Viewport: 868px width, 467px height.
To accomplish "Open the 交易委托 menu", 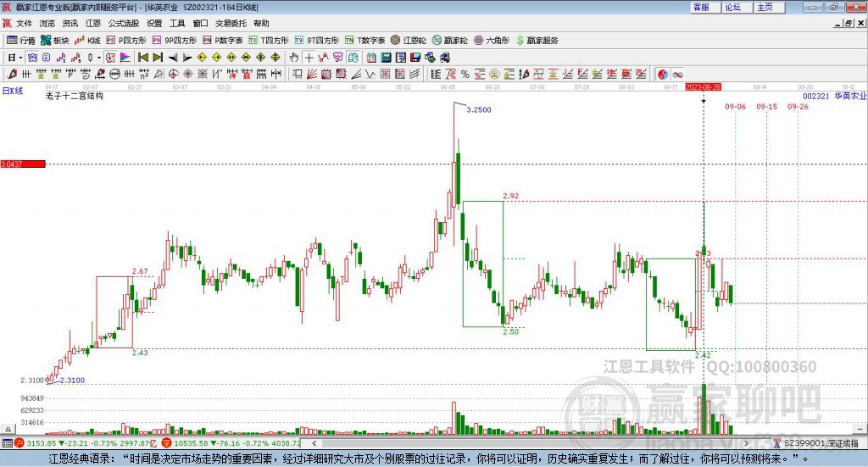I will tap(231, 23).
